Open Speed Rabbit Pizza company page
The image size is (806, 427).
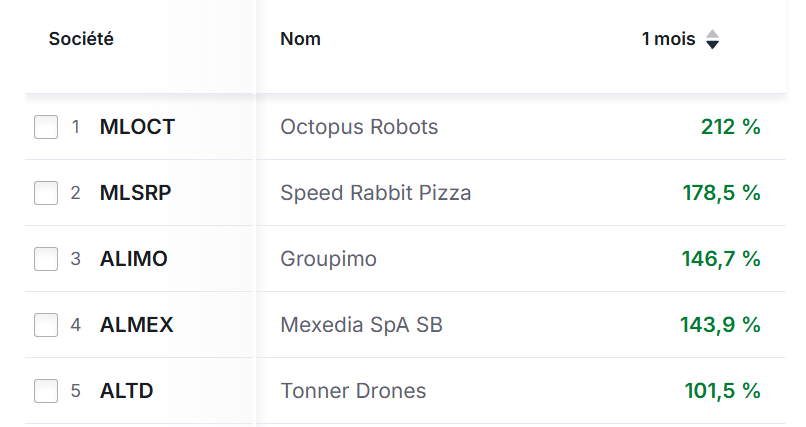coord(376,193)
